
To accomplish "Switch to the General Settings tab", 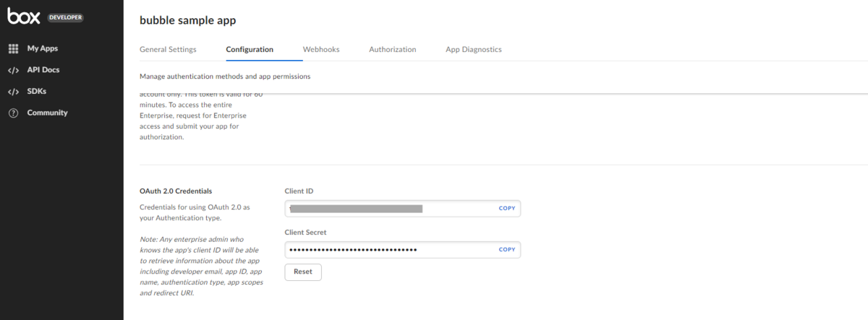I will tap(168, 50).
